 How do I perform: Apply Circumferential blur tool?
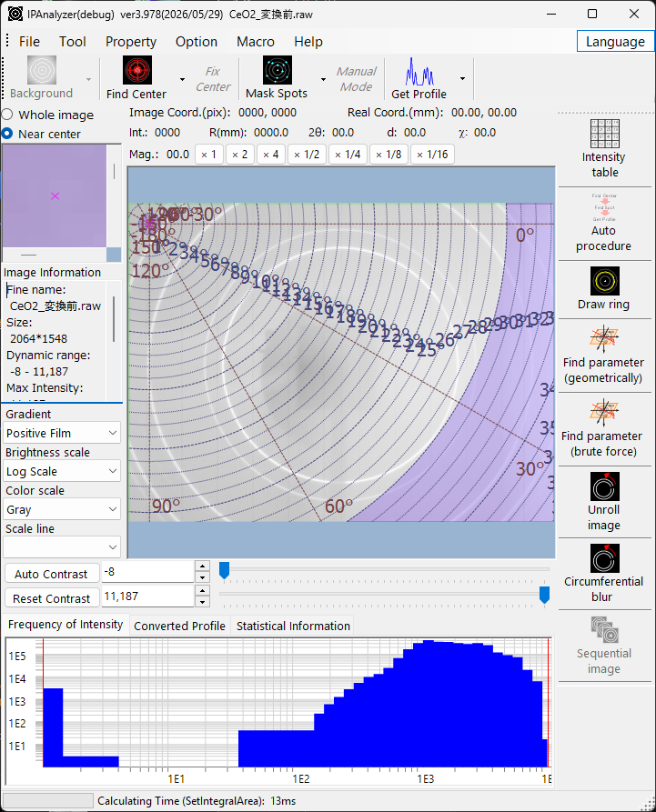[605, 557]
